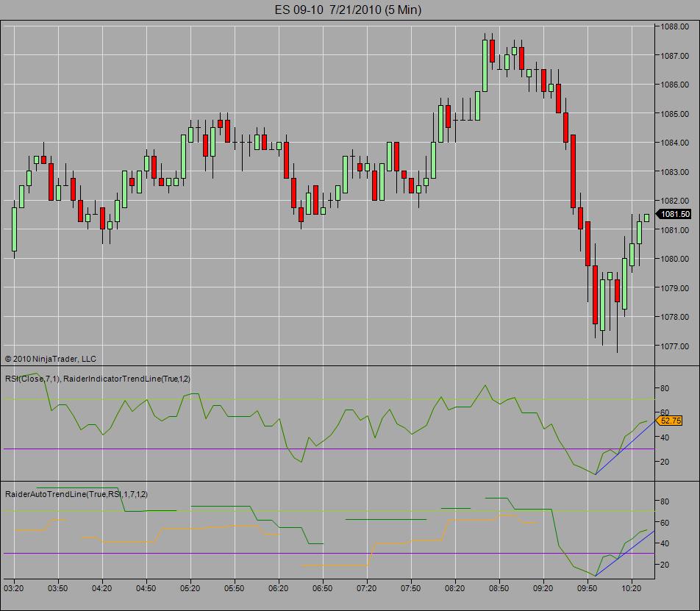Click the 1080.00 price axis label
Image resolution: width=700 pixels, height=611 pixels.
click(674, 259)
